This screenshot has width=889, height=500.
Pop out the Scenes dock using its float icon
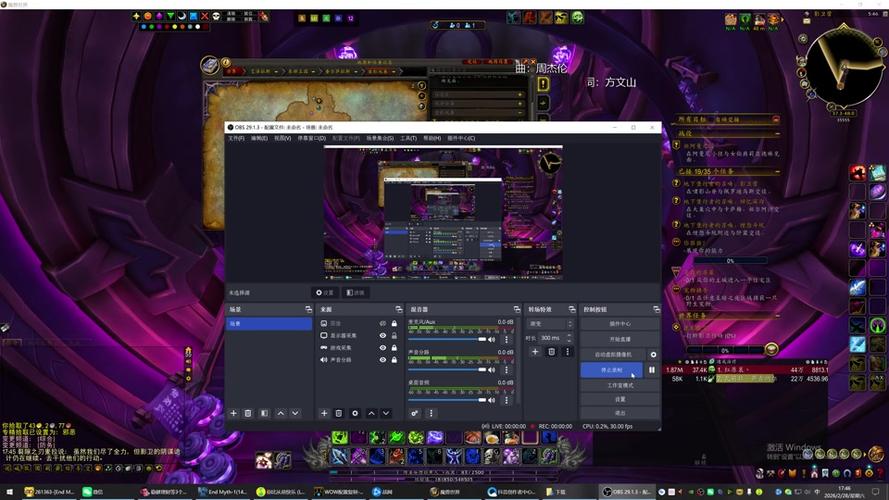click(308, 309)
